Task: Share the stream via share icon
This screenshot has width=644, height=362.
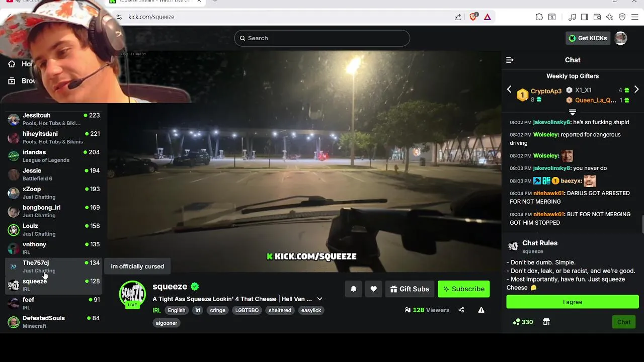Action: click(461, 310)
